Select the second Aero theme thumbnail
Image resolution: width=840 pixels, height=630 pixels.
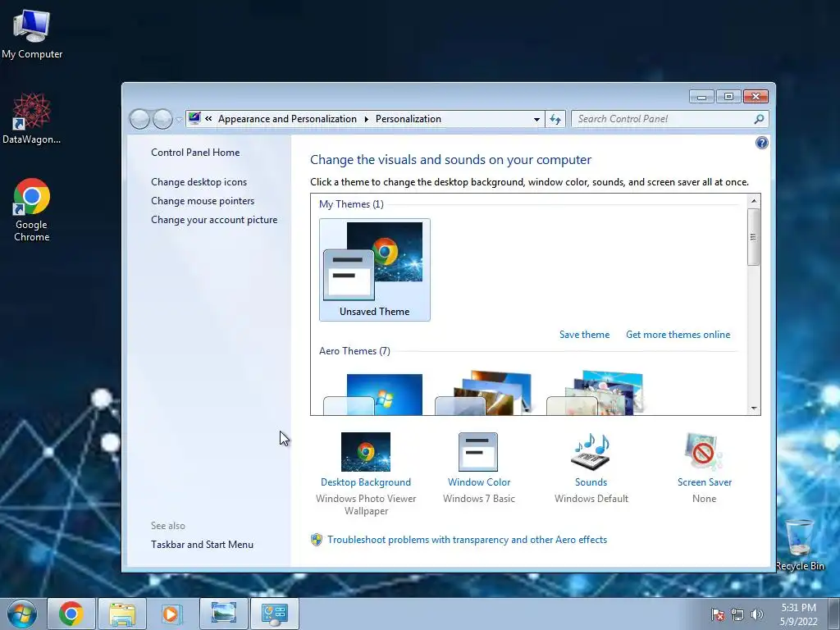[483, 393]
